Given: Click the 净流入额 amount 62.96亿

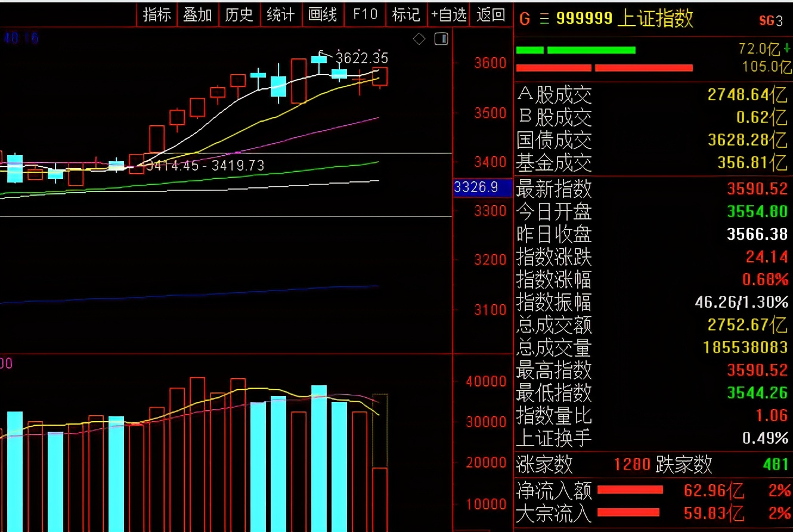Looking at the screenshot, I should point(714,491).
